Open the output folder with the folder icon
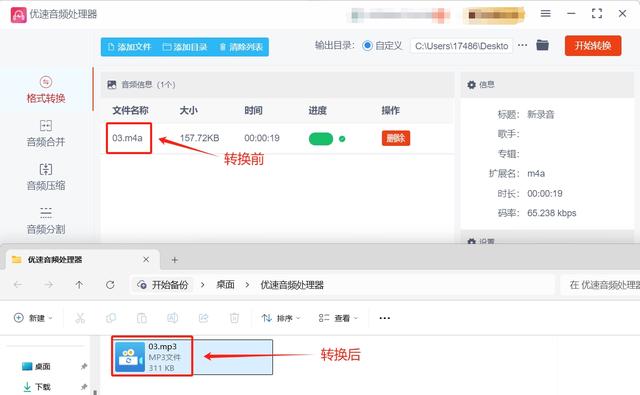640x395 pixels. pyautogui.click(x=542, y=45)
